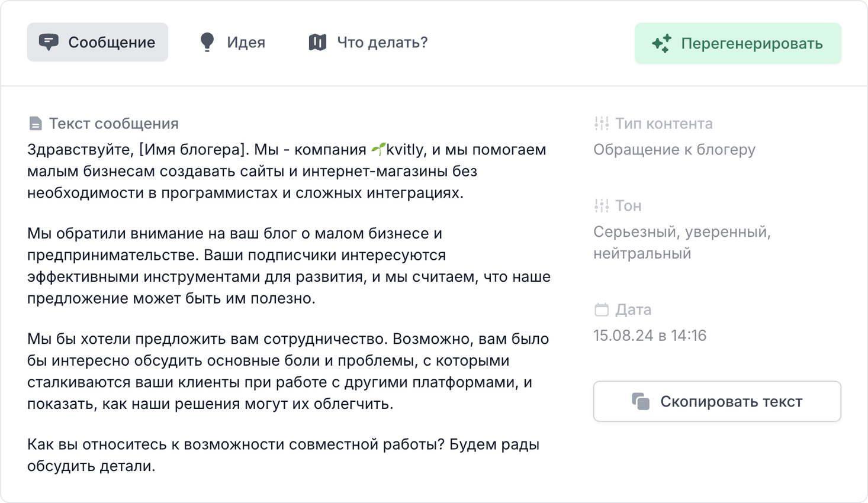
Task: Click the sprout icon before kvitly
Action: tap(378, 149)
